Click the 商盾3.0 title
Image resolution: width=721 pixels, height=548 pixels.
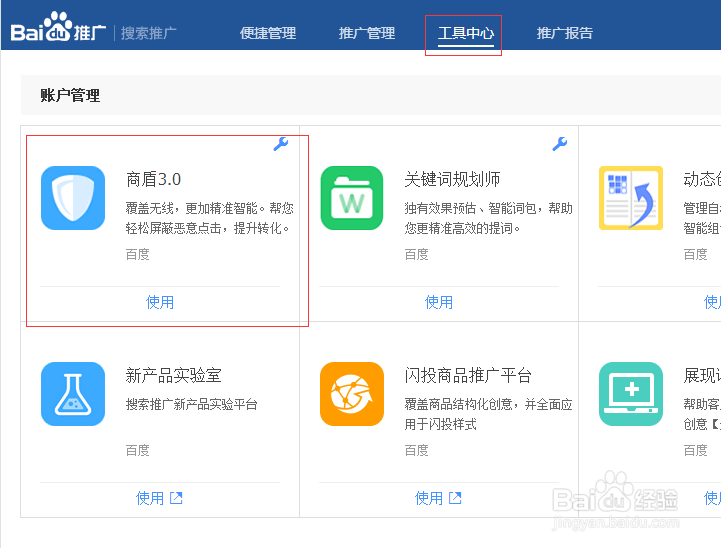point(153,179)
